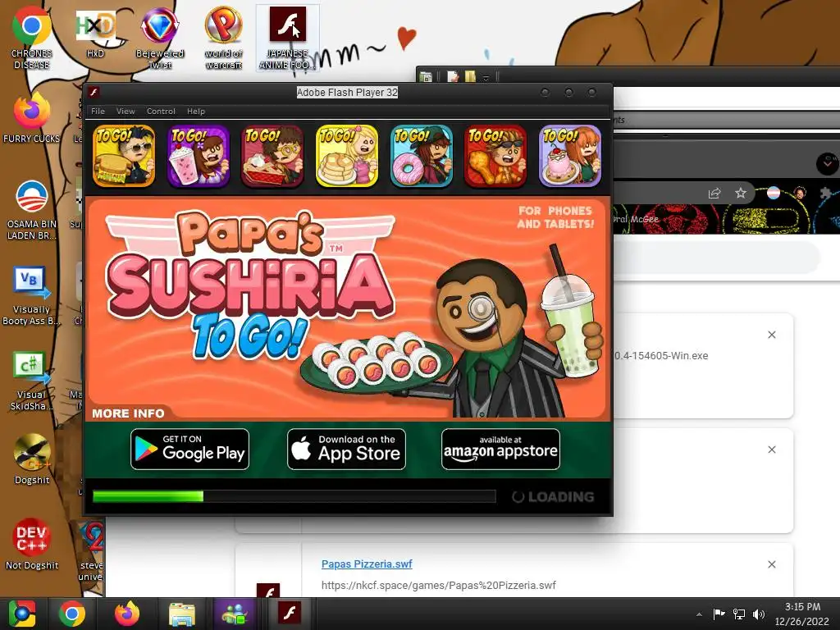Viewport: 840px width, 630px height.
Task: Show hidden system tray icons arrow
Action: (x=699, y=614)
